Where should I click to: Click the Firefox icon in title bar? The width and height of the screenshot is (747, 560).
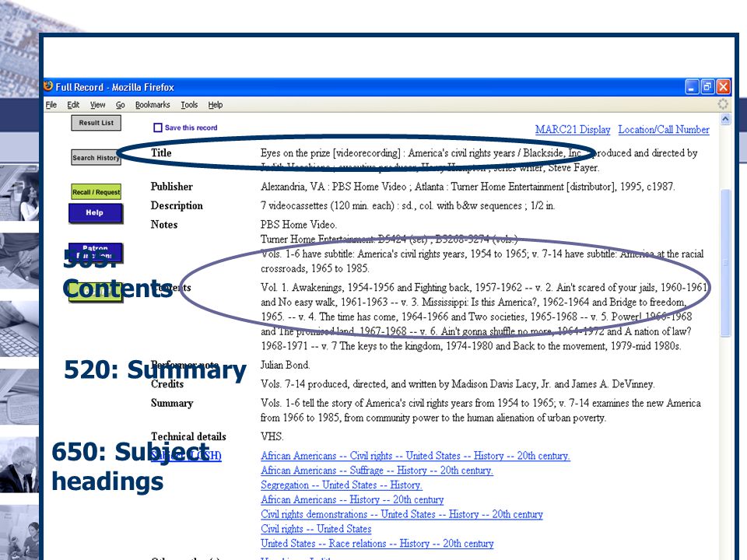pyautogui.click(x=48, y=86)
